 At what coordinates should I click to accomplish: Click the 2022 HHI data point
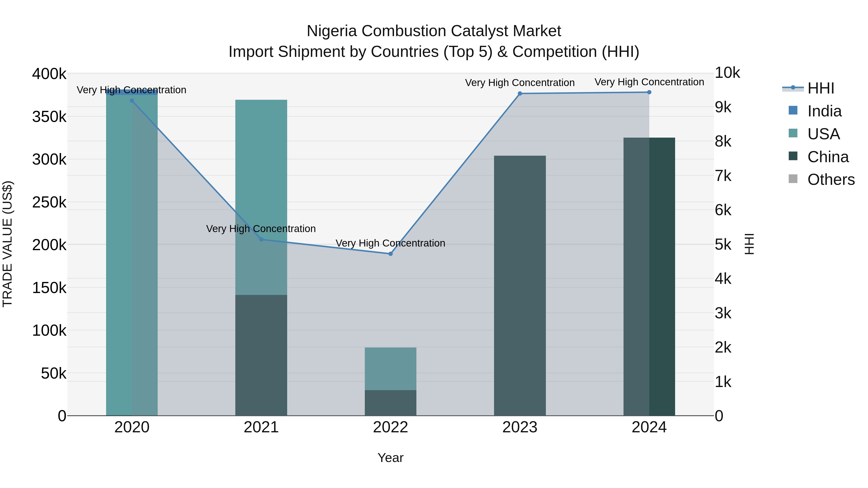point(391,254)
